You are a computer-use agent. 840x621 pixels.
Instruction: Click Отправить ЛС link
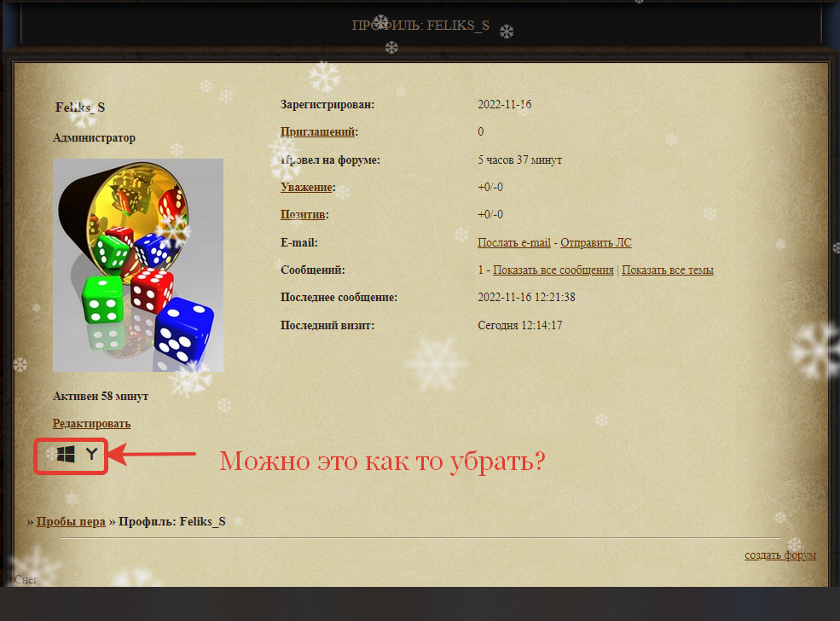click(596, 243)
